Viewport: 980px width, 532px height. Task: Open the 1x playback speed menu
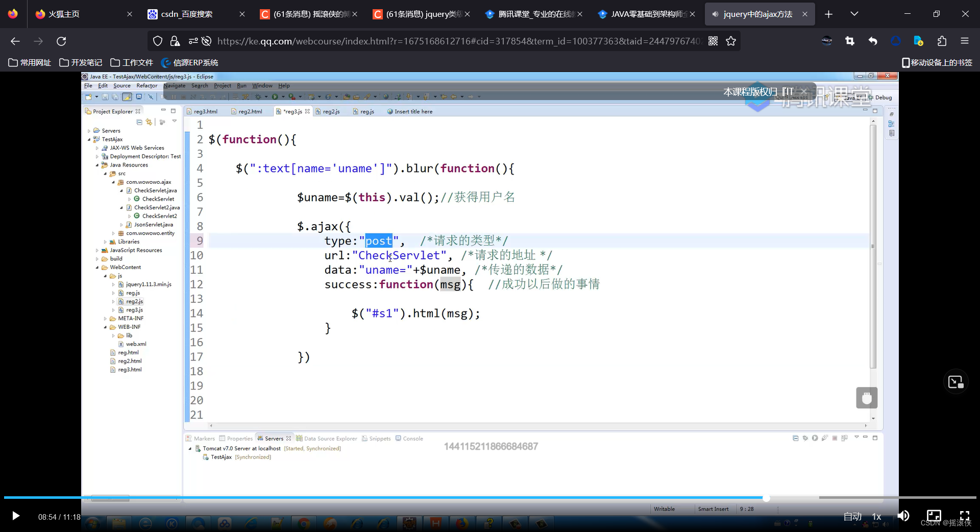(876, 516)
